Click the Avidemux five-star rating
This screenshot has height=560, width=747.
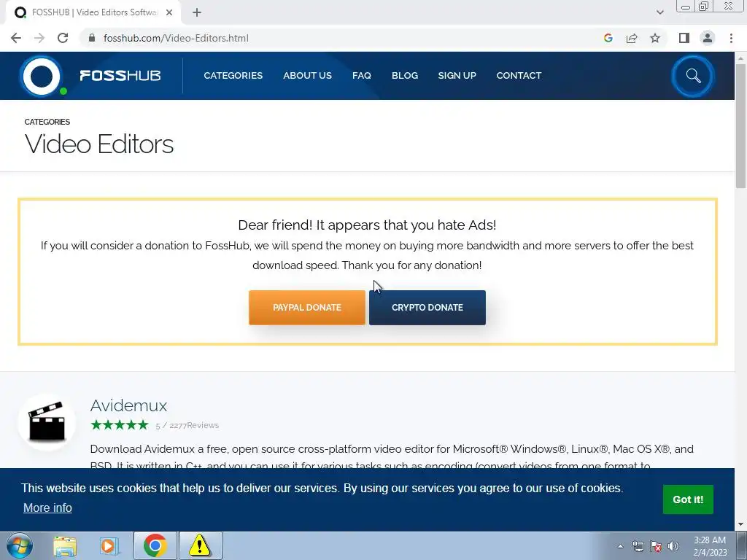point(120,425)
